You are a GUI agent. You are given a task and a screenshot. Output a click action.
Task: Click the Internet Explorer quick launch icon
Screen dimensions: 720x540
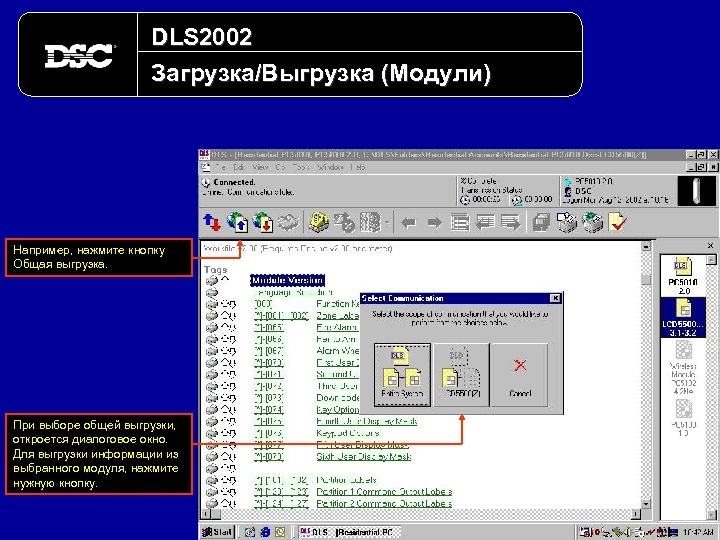tap(265, 532)
